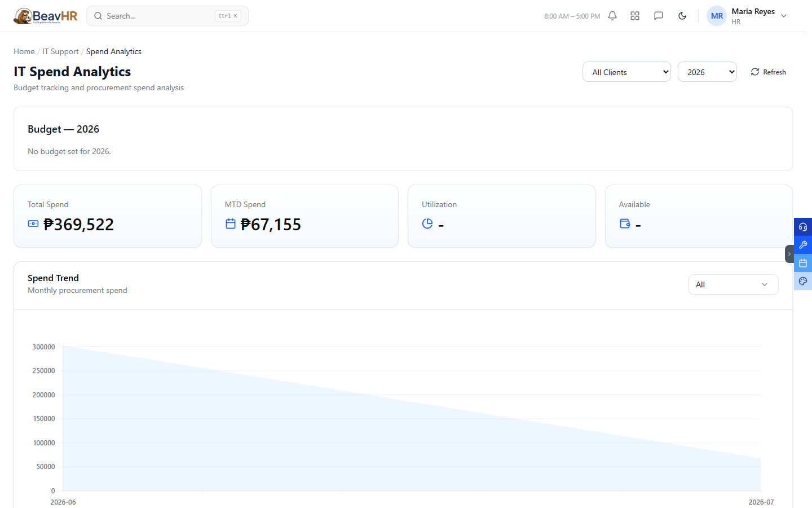The width and height of the screenshot is (812, 508).
Task: Click the Spend Trend heading
Action: pos(53,278)
